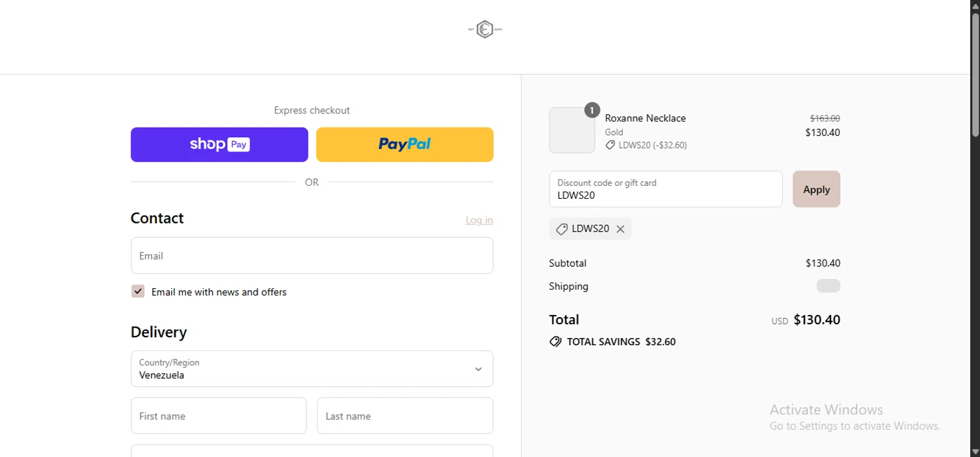Click the chevron arrow in Country/Region field
Image resolution: width=980 pixels, height=457 pixels.
point(478,369)
